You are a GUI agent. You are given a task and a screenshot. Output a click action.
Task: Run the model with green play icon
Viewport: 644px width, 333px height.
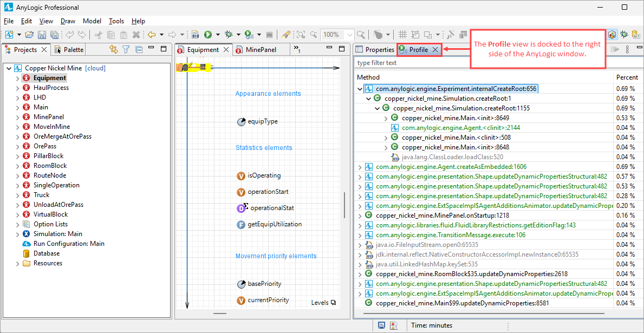click(x=208, y=35)
